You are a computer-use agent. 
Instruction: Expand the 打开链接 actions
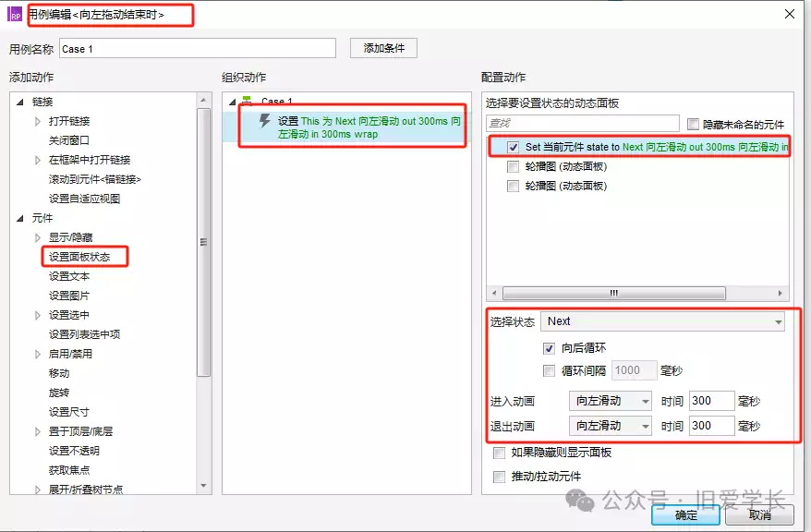coord(37,122)
